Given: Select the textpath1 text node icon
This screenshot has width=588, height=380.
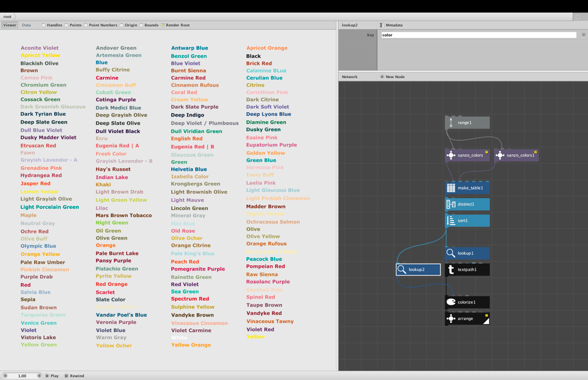Looking at the screenshot, I should [x=451, y=269].
